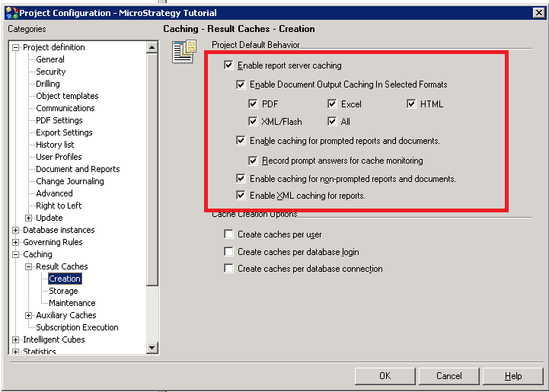The width and height of the screenshot is (549, 392).
Task: Open the Help button
Action: click(513, 376)
